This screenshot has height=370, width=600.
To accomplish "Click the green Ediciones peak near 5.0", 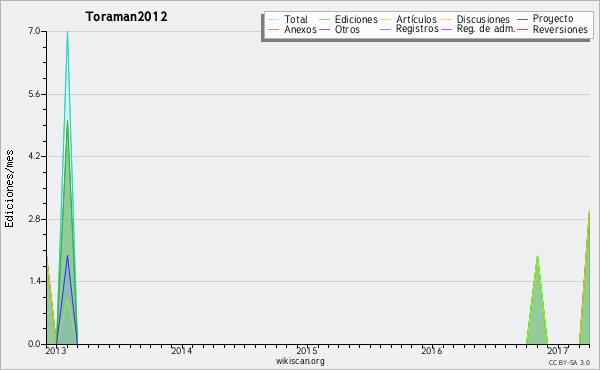I will tap(67, 121).
